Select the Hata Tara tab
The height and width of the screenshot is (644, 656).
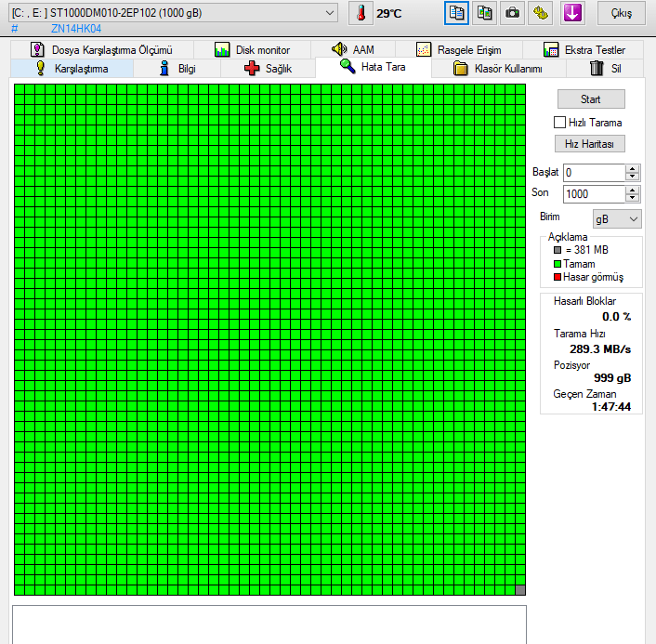(373, 67)
